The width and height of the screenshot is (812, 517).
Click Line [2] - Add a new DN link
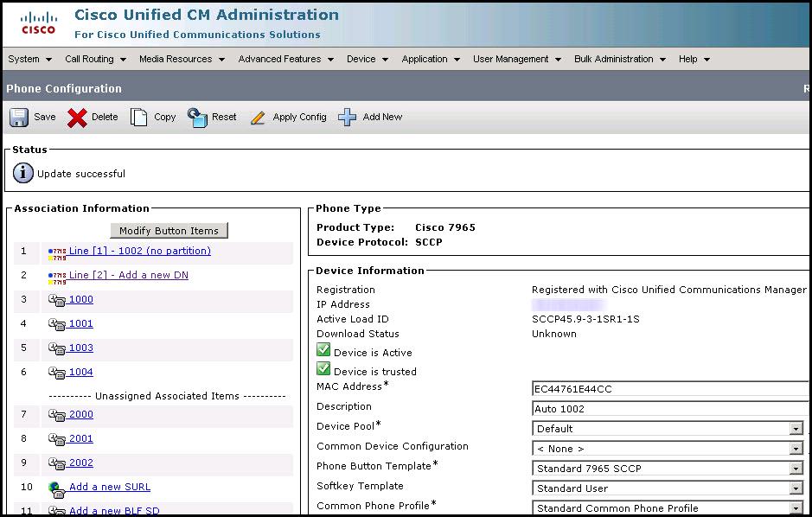click(129, 275)
